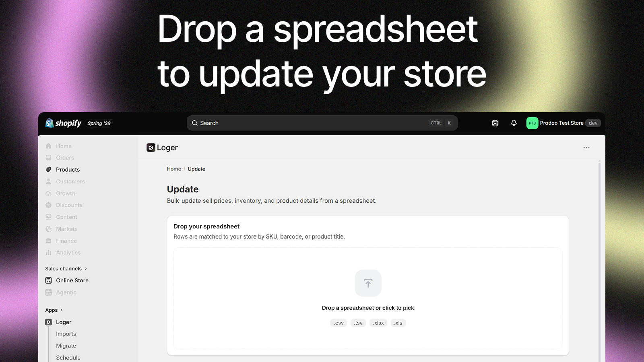Open the Sidekick assistant icon in top bar
644x362 pixels.
pyautogui.click(x=495, y=123)
